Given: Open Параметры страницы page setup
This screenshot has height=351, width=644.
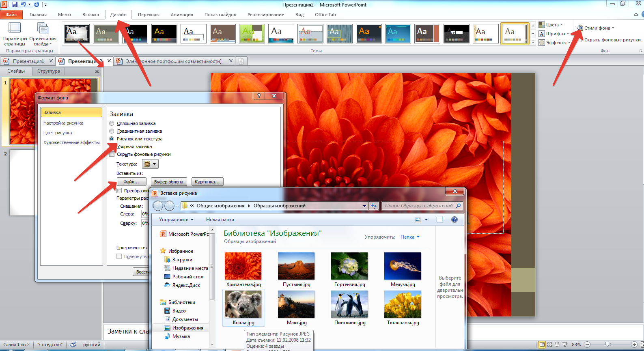Looking at the screenshot, I should (15, 34).
